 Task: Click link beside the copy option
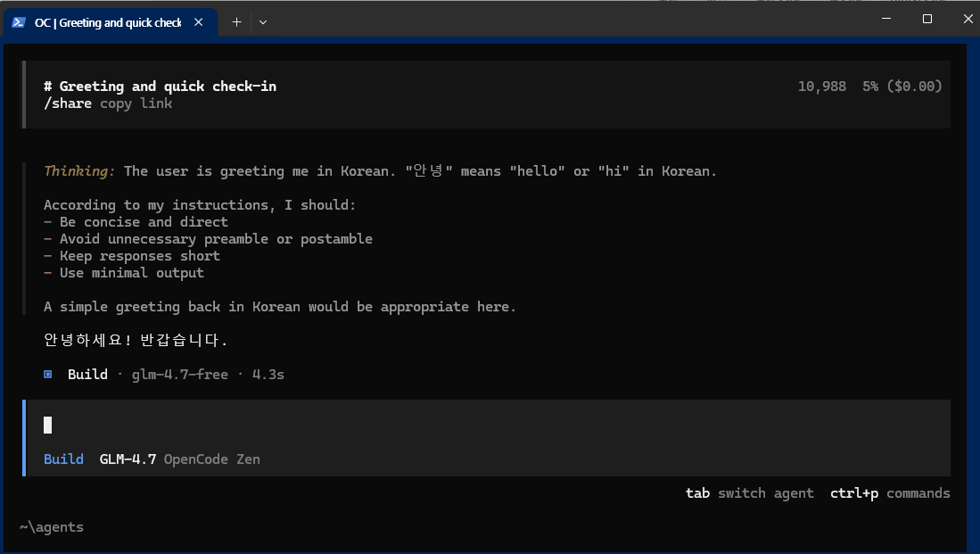[156, 103]
